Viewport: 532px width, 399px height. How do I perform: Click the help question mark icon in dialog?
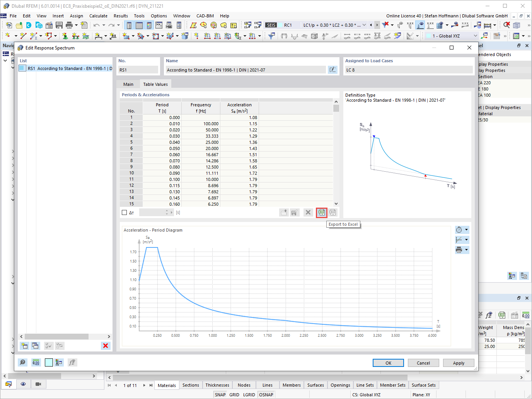point(22,362)
